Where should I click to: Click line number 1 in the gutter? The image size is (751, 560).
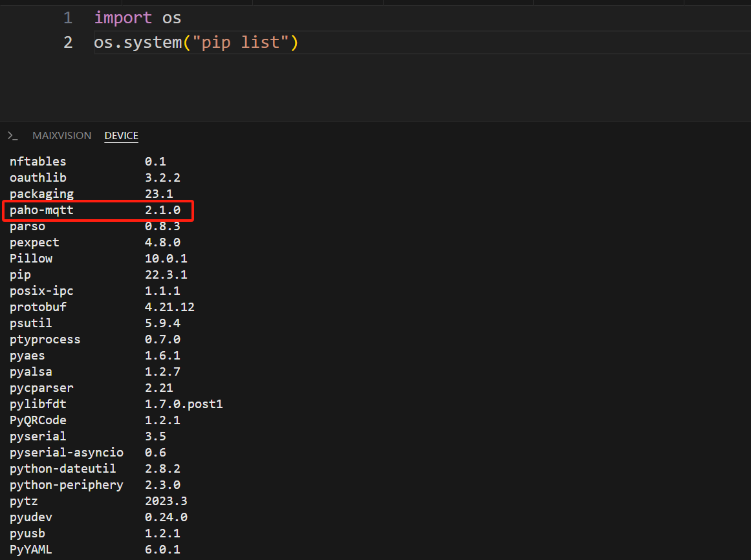[x=68, y=18]
